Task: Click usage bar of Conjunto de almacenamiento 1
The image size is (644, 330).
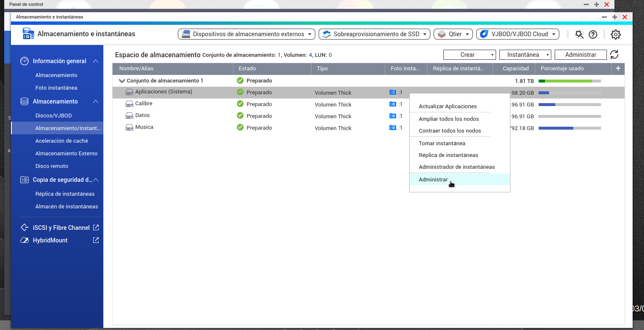Action: 569,81
